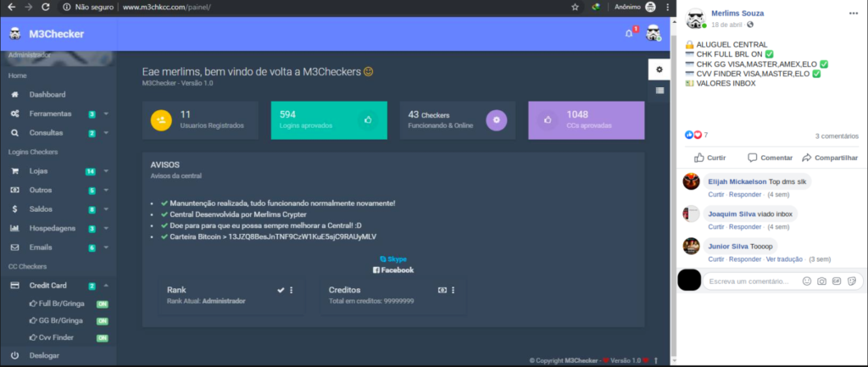Open the Facebook link in panel
Image resolution: width=868 pixels, height=367 pixels.
(x=393, y=270)
